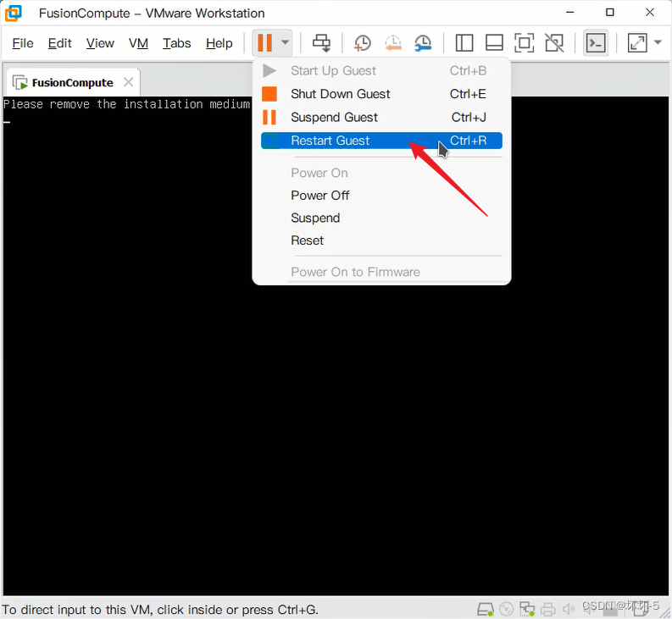Click the CD/DVD drive status icon
The image size is (672, 619).
[506, 609]
